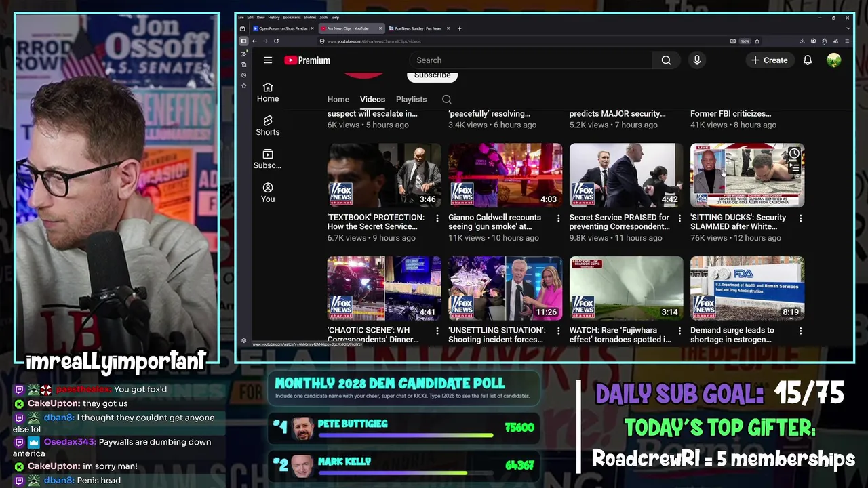Open the site tracking protection shield icon
Screen dimensions: 868x488
322,41
